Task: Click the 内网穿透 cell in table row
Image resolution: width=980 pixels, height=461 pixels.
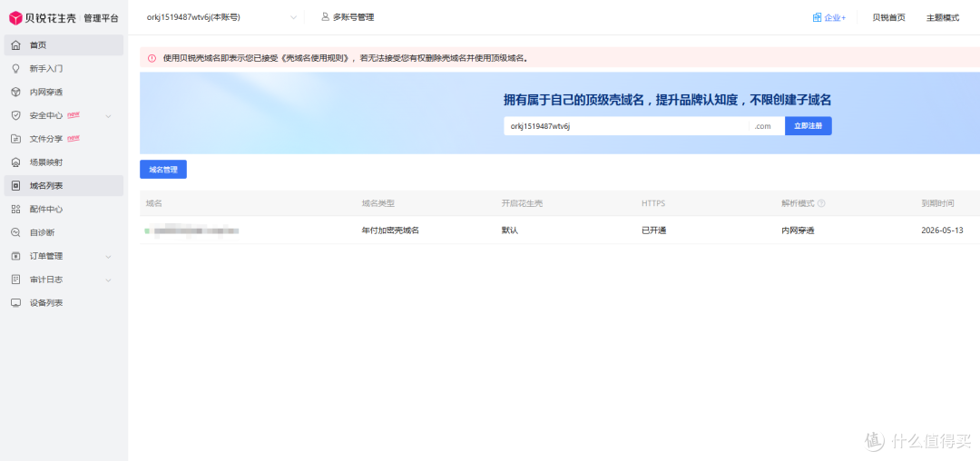Action: point(798,230)
